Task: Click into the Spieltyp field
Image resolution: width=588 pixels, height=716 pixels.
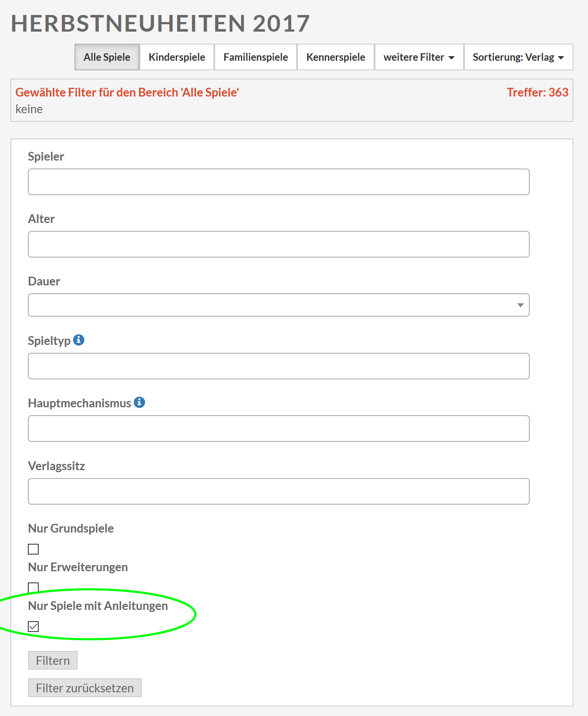Action: point(278,366)
